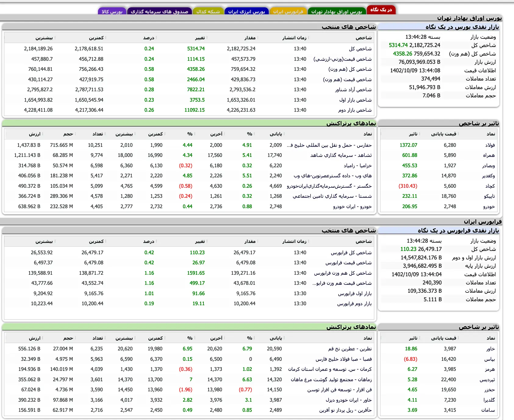Open symbol زماهان row
This screenshot has width=514, height=420.
pos(331,380)
